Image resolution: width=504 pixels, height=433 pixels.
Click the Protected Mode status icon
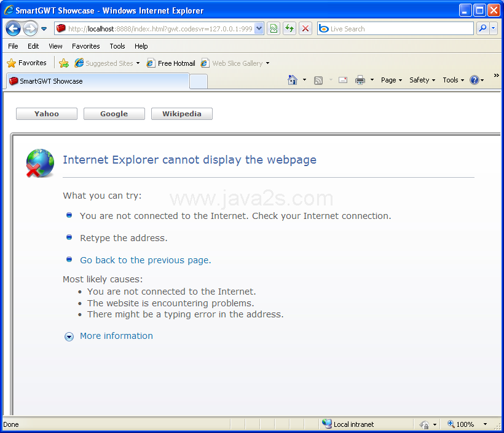pyautogui.click(x=424, y=424)
